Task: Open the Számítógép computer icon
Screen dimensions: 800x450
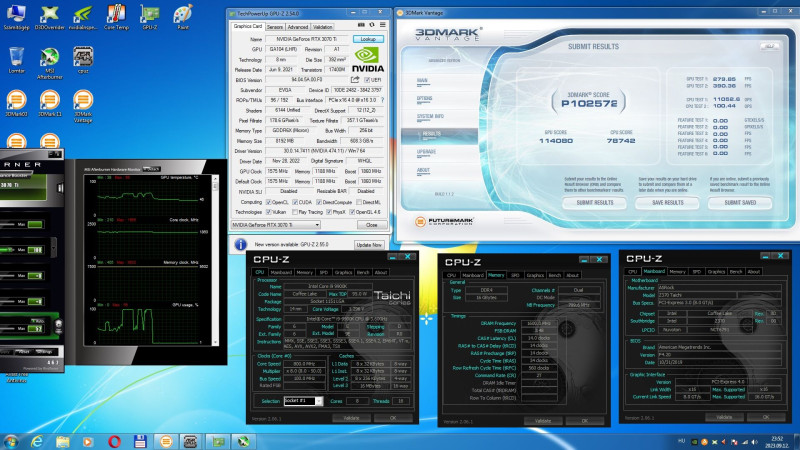Action: pyautogui.click(x=16, y=17)
